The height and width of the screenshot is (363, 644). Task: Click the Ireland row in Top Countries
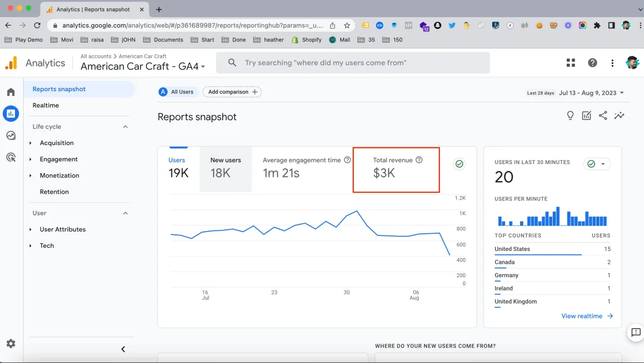[553, 288]
